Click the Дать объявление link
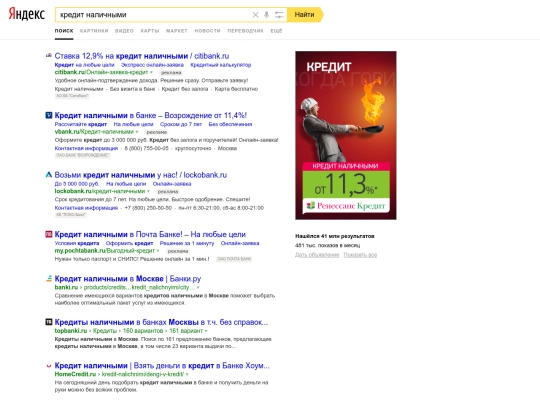 click(x=317, y=255)
